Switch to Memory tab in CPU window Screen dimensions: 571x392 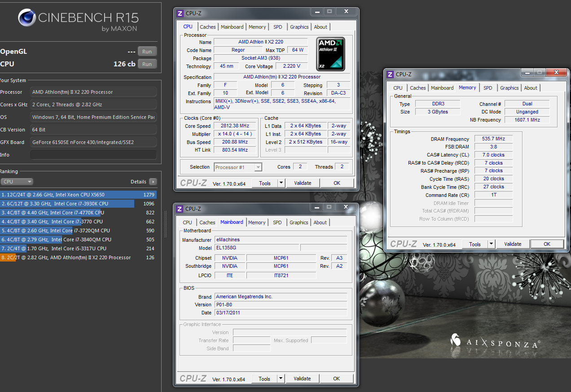click(257, 27)
